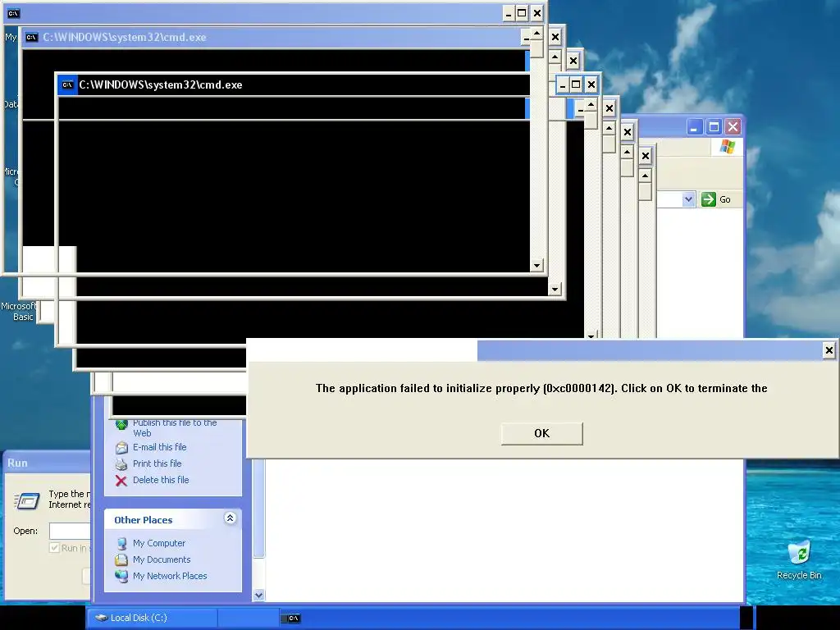The height and width of the screenshot is (630, 840).
Task: Click the faded C:\WINDOWS\system32\cmd.exe title text
Action: tap(125, 38)
